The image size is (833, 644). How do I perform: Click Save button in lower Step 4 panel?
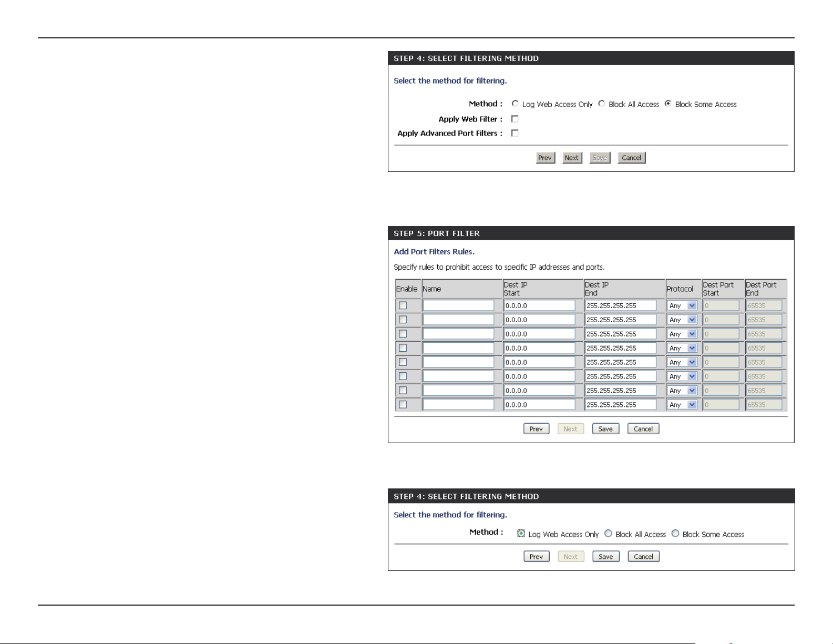click(x=606, y=557)
